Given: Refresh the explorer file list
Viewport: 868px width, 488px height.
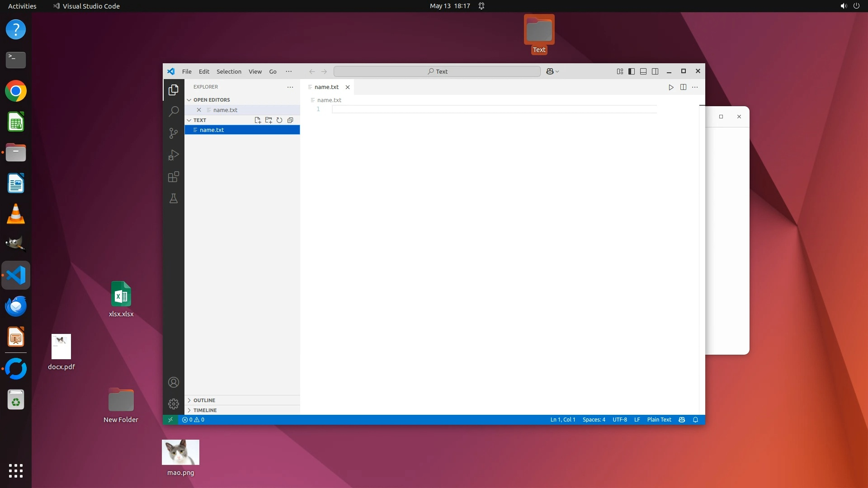Looking at the screenshot, I should click(279, 120).
